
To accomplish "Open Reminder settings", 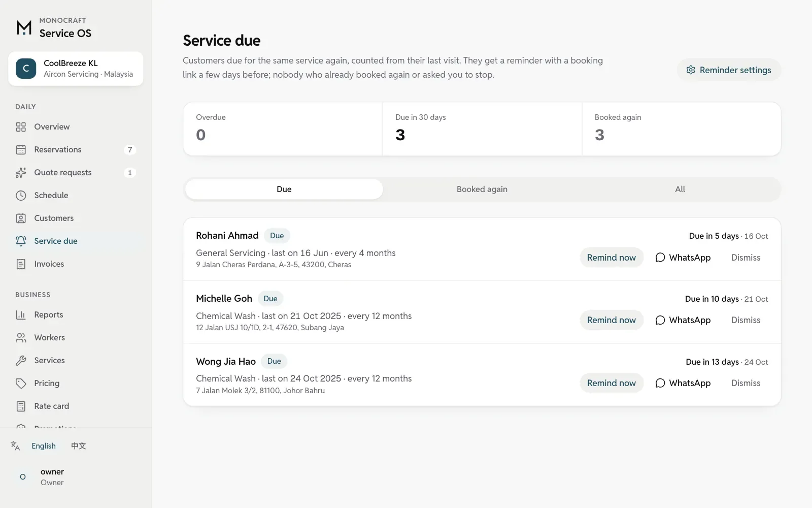I will [729, 70].
